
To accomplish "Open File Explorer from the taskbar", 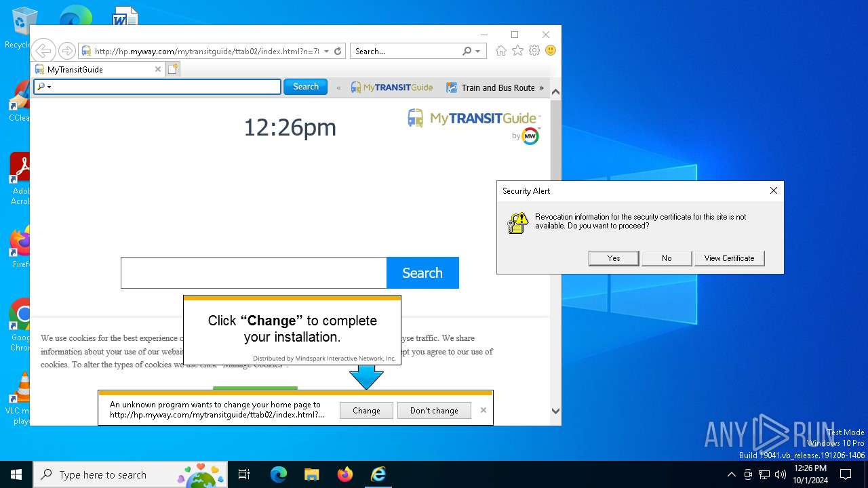I will pyautogui.click(x=311, y=474).
